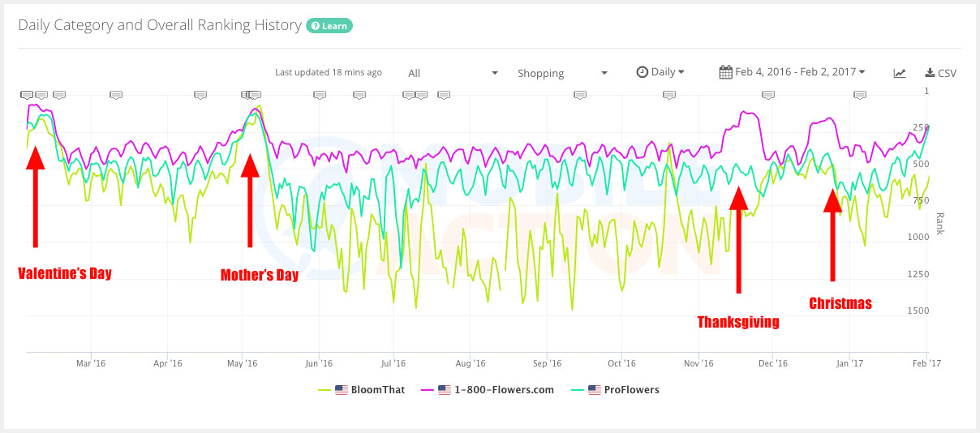Download the data with the CSV button

pyautogui.click(x=940, y=73)
